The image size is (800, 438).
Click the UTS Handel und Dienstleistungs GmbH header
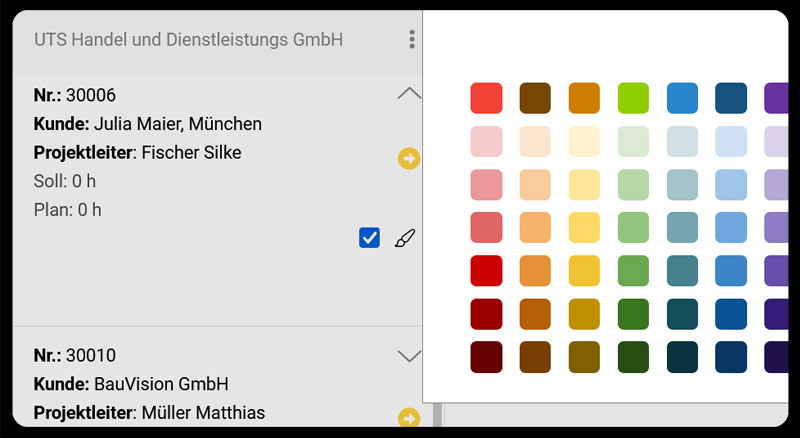pos(189,40)
